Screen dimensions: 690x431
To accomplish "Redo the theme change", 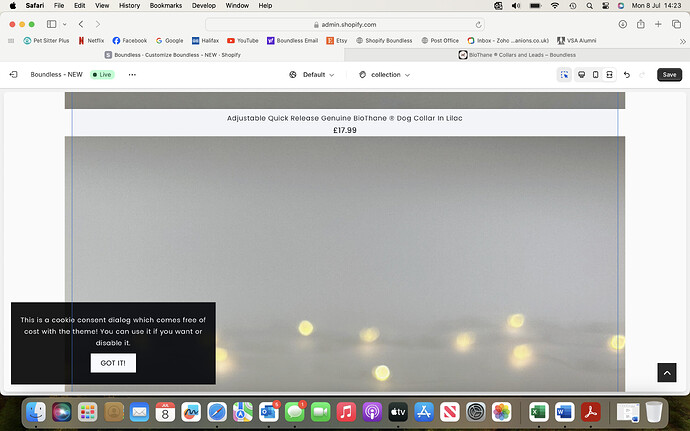I will [x=642, y=75].
